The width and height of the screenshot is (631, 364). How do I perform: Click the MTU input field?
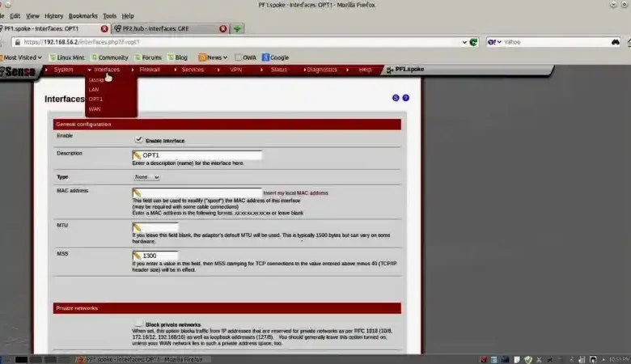[x=155, y=226]
